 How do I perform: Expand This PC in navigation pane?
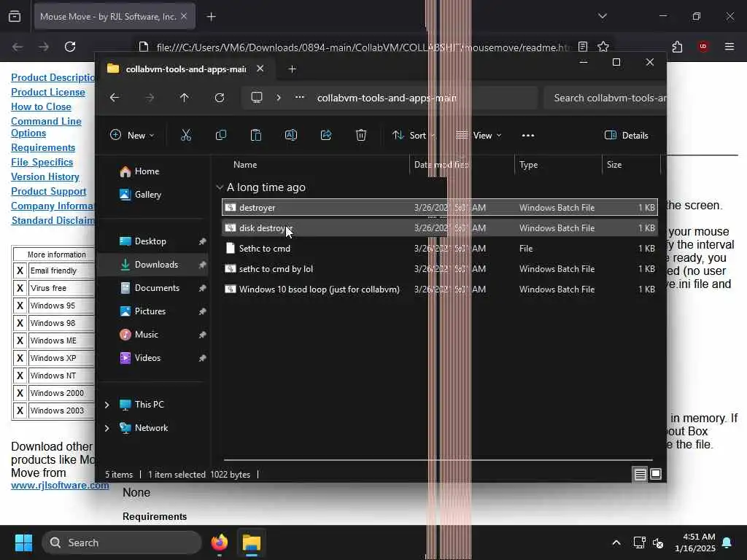[107, 405]
